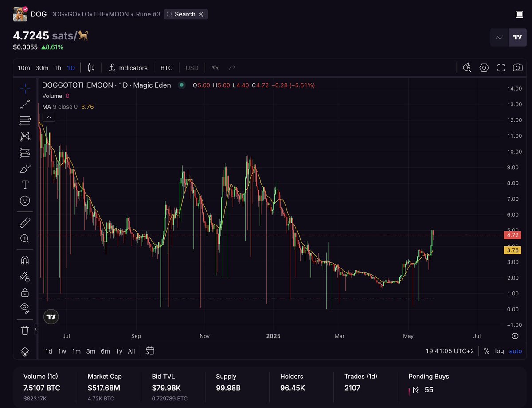Image resolution: width=532 pixels, height=408 pixels.
Task: Set the date range to 1d
Action: tap(48, 351)
